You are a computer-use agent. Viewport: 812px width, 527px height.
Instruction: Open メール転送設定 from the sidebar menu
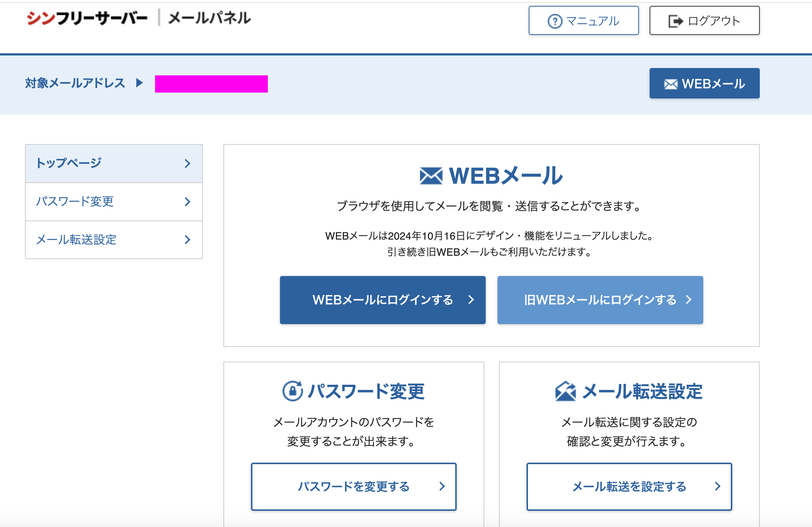coord(76,240)
